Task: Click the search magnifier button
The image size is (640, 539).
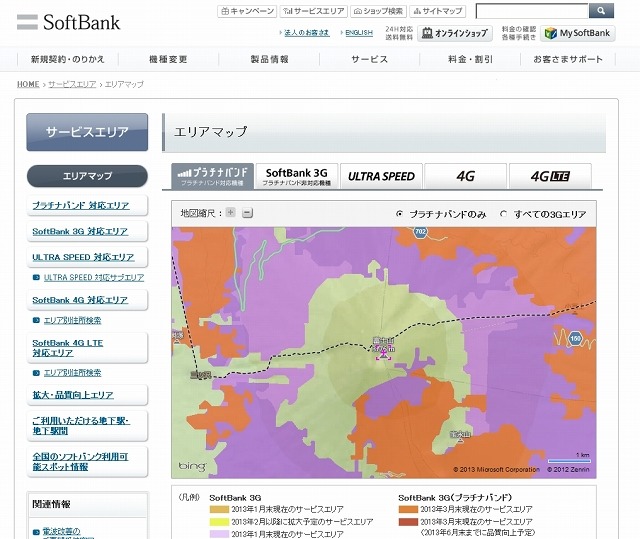Action: (x=601, y=11)
